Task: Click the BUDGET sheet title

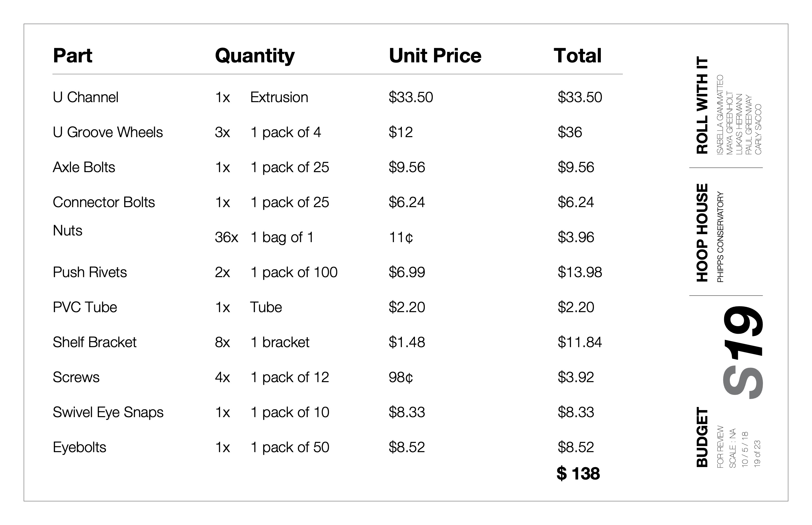Action: (x=702, y=437)
